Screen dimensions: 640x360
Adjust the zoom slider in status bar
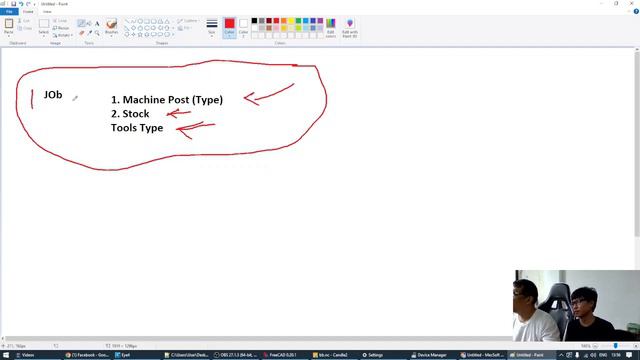(x=616, y=346)
